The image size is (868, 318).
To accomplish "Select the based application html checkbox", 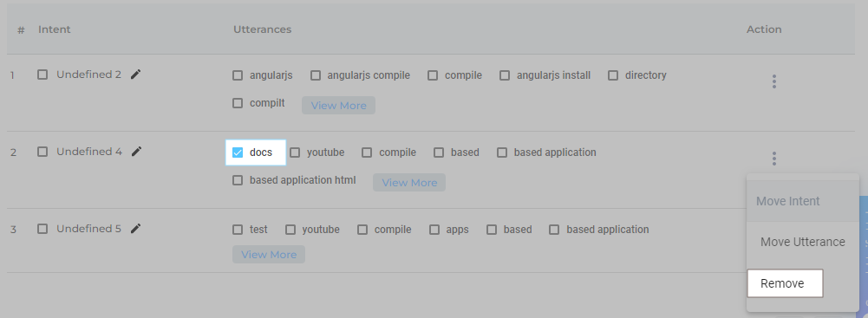I will tap(238, 180).
